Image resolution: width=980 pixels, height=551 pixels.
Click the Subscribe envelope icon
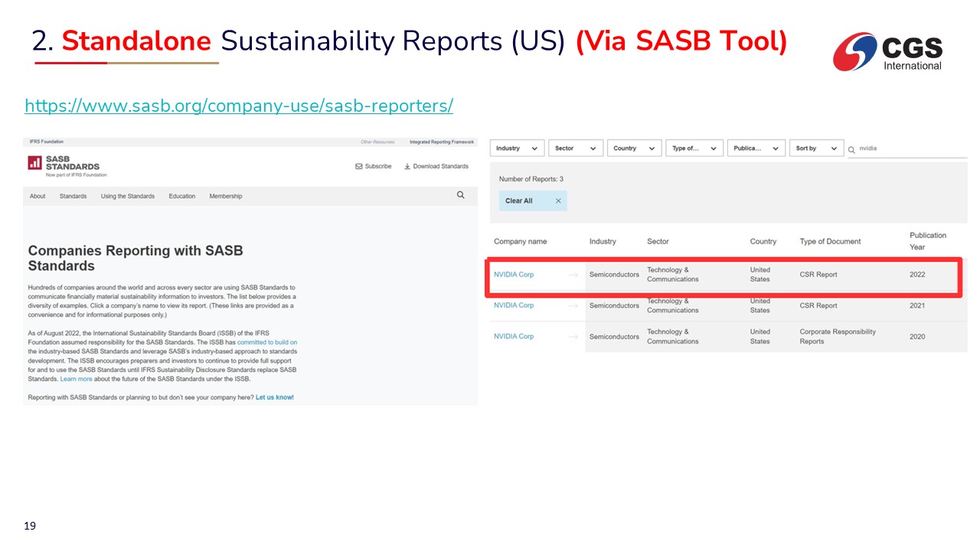click(x=359, y=166)
